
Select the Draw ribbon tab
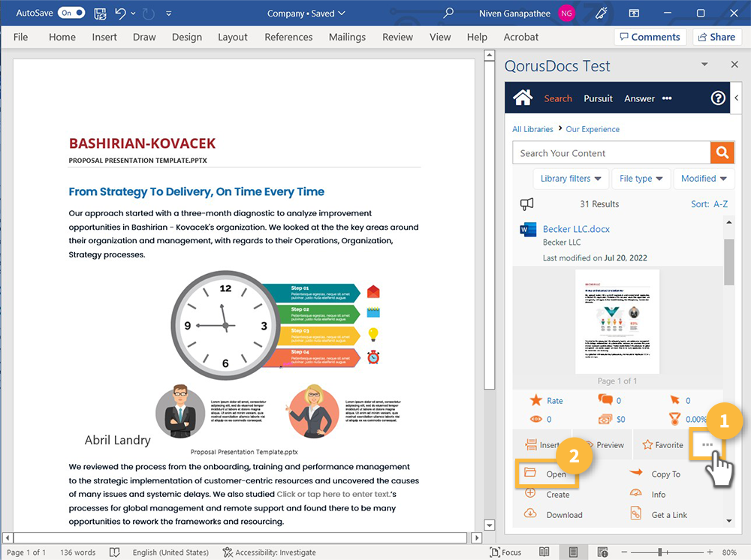pos(144,37)
